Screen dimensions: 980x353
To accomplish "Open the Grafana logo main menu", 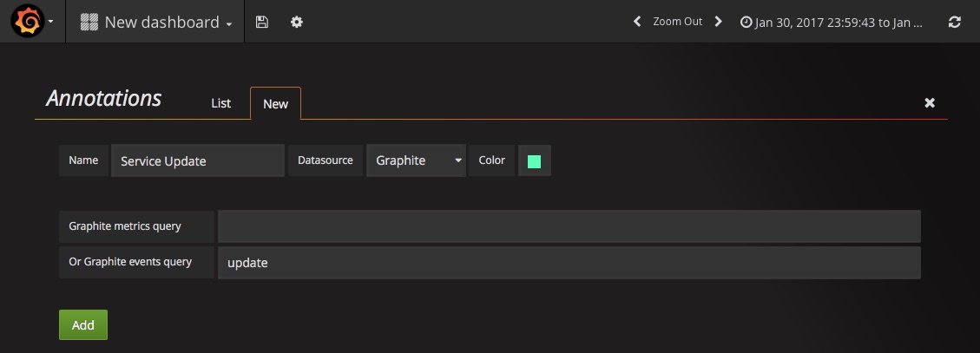I will tap(28, 21).
